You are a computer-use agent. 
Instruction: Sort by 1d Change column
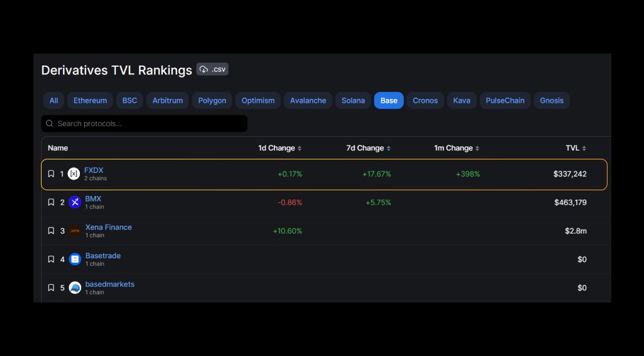click(x=280, y=148)
